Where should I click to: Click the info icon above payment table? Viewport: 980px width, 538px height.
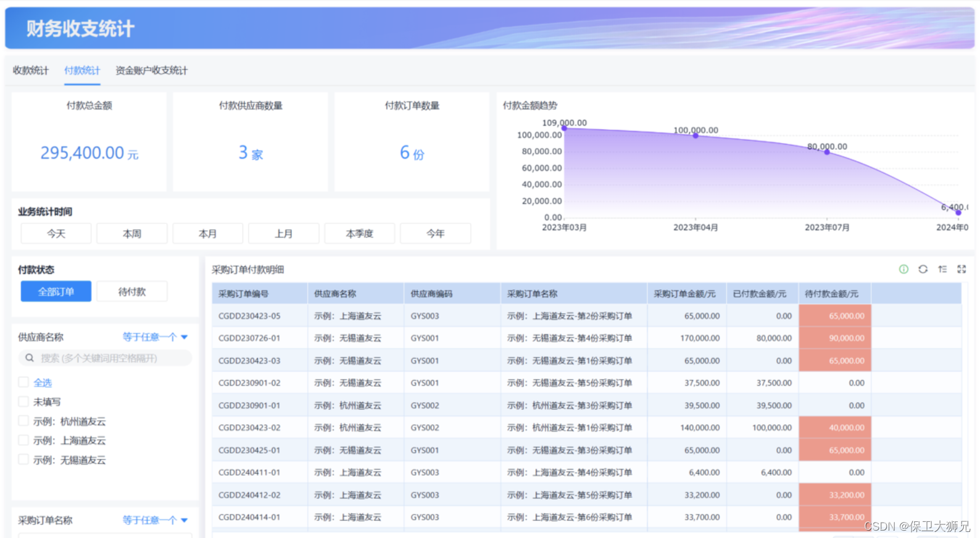pos(903,269)
